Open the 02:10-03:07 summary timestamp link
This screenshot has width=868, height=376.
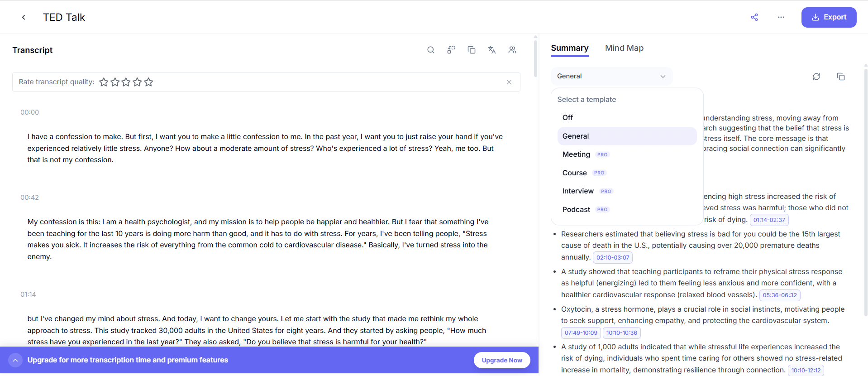coord(613,257)
